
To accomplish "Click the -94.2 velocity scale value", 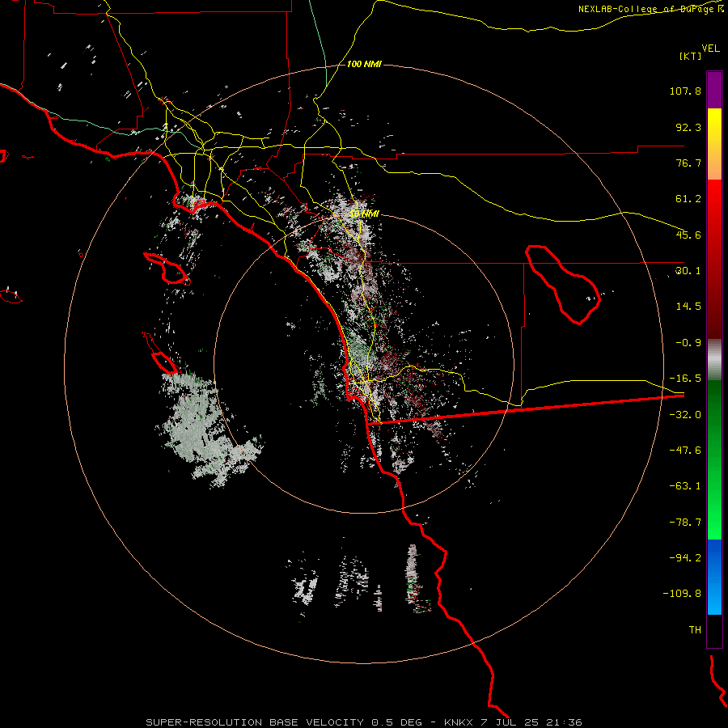I will pos(685,558).
